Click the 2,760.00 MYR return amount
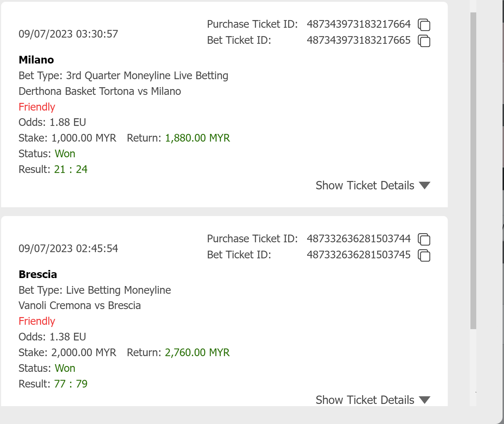Screen dimensions: 504x424 click(x=197, y=352)
